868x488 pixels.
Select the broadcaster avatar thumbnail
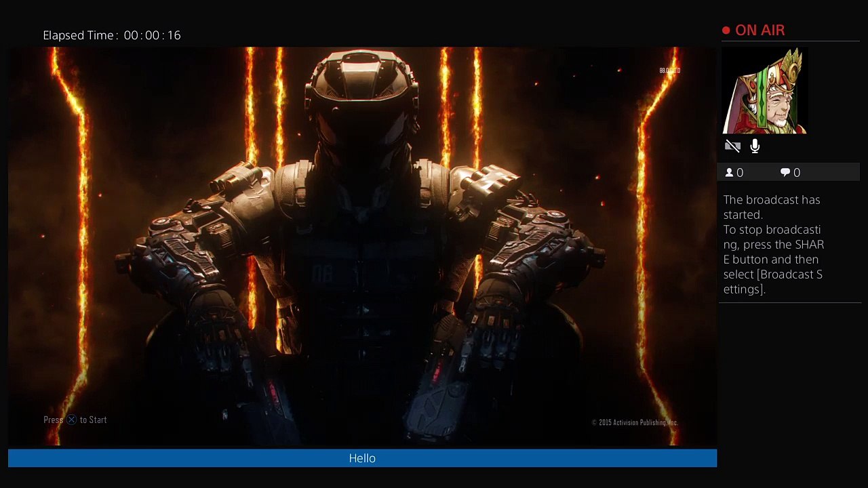coord(765,91)
